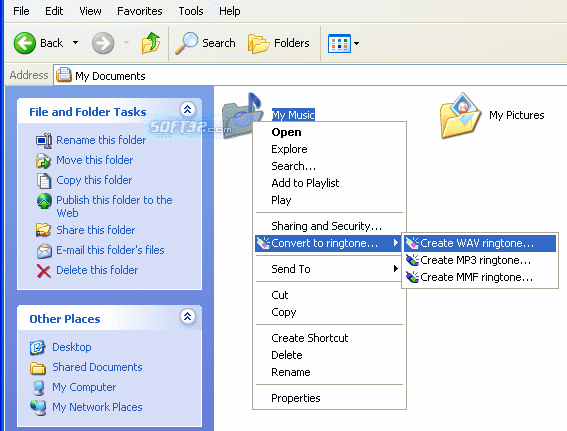This screenshot has height=431, width=567.
Task: Open the My Computer link
Action: click(84, 387)
